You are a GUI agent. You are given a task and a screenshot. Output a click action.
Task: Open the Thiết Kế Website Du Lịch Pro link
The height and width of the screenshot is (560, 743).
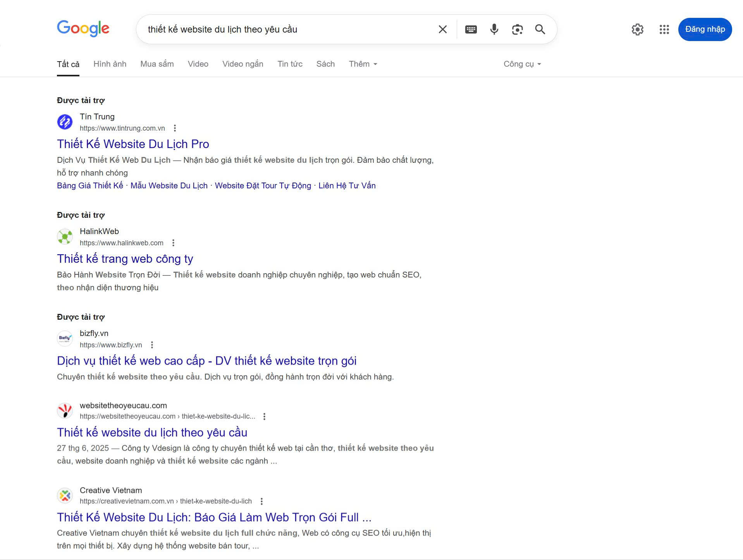coord(133,144)
